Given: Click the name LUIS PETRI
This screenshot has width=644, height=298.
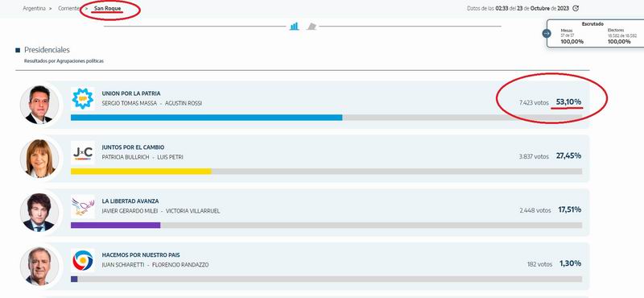Looking at the screenshot, I should (x=170, y=157).
